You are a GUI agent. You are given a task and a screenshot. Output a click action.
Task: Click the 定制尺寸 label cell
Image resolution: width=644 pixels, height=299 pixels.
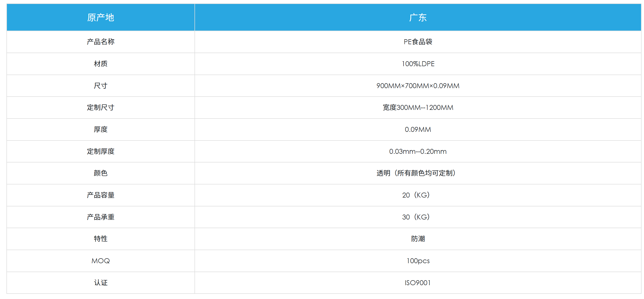[x=101, y=107]
